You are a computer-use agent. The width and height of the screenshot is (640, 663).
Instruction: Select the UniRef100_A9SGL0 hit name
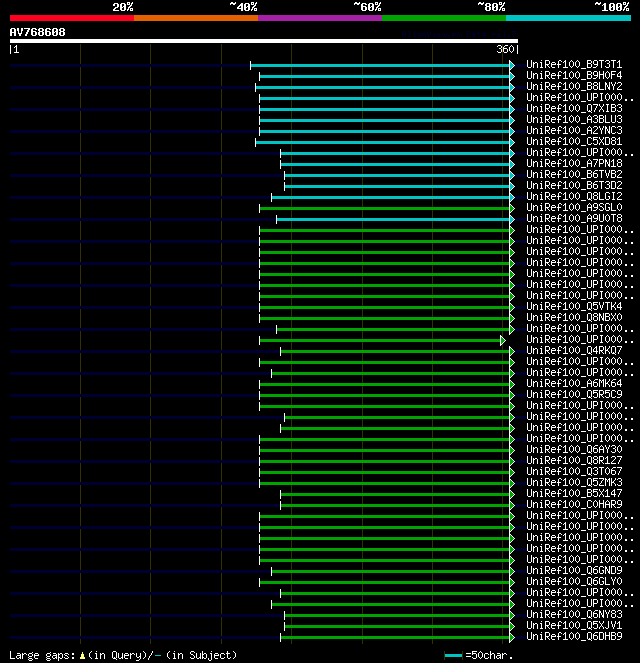pyautogui.click(x=574, y=207)
